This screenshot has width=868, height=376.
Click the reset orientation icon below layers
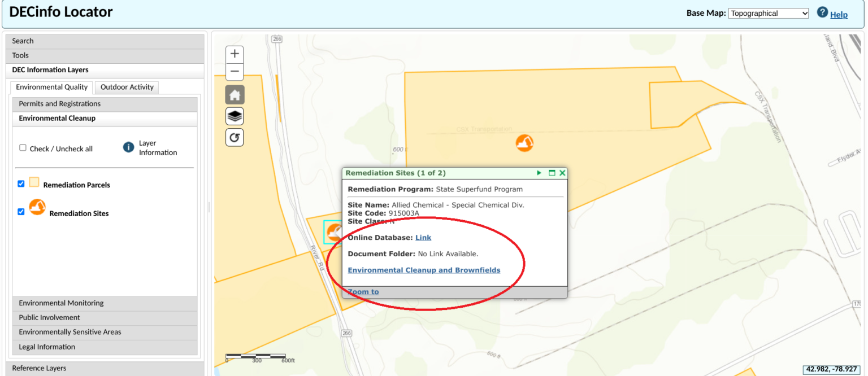[235, 137]
